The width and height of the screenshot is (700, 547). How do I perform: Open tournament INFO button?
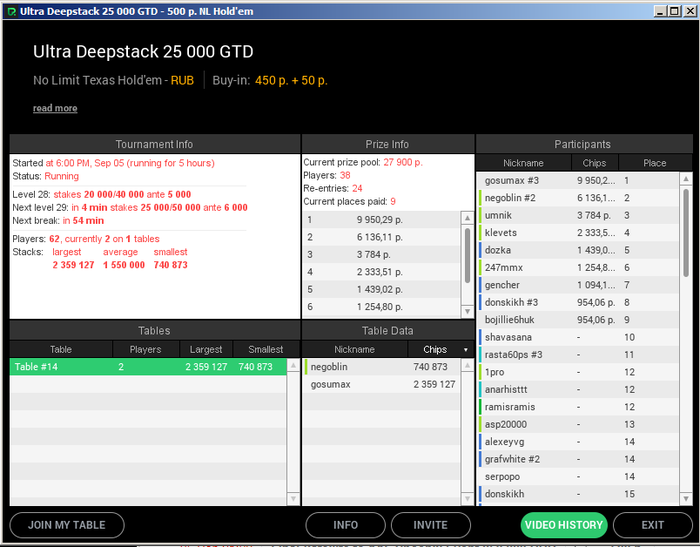pyautogui.click(x=346, y=525)
